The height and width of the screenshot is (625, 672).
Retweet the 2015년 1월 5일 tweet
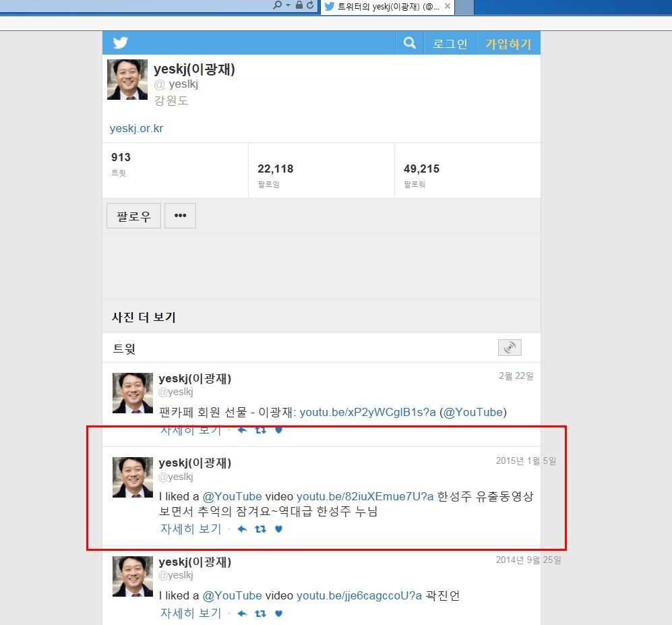(260, 529)
